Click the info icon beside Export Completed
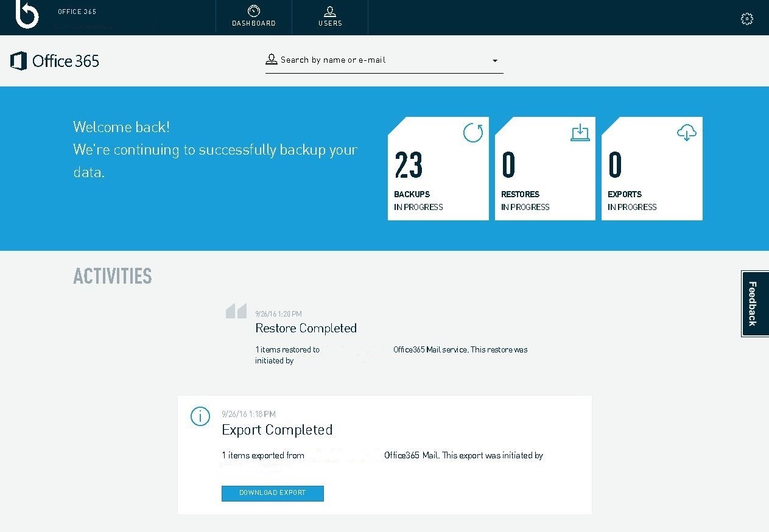 click(200, 416)
